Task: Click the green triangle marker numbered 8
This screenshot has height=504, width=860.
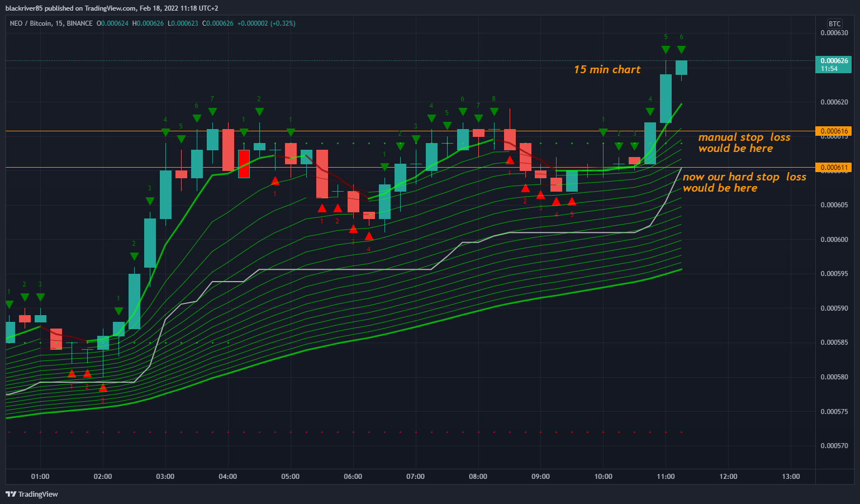Action: coord(494,112)
